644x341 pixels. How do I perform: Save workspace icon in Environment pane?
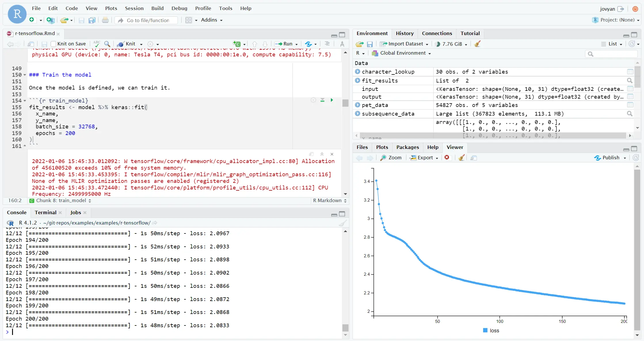pos(370,44)
